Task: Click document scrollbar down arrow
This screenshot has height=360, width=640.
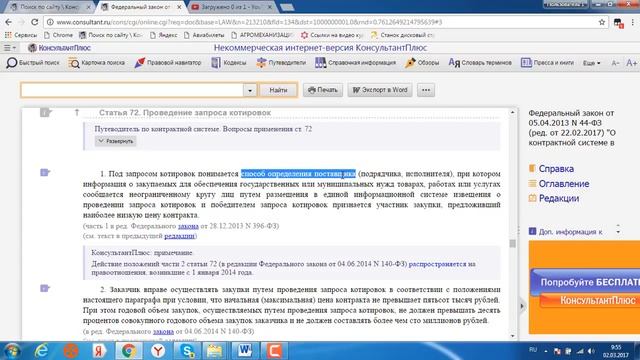Action: pyautogui.click(x=513, y=336)
